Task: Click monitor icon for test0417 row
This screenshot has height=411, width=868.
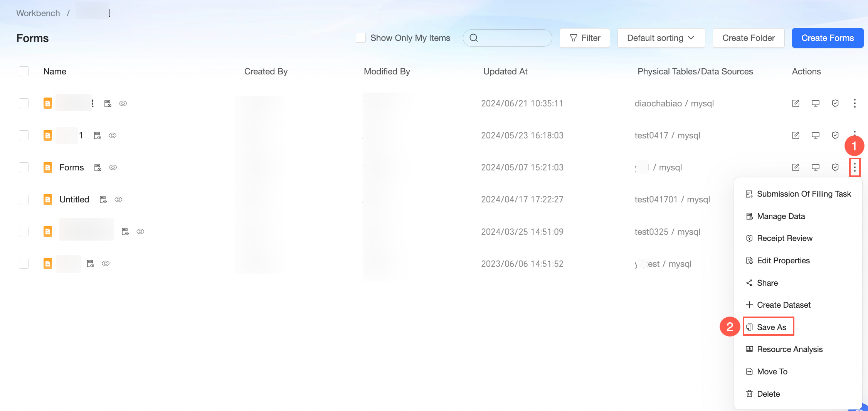Action: [816, 135]
